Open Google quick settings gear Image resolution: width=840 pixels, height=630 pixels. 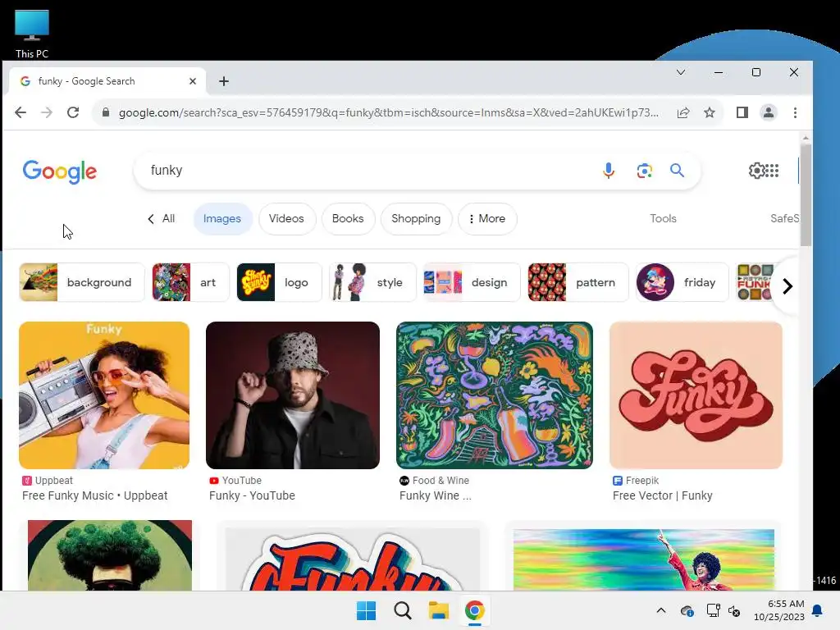756,171
